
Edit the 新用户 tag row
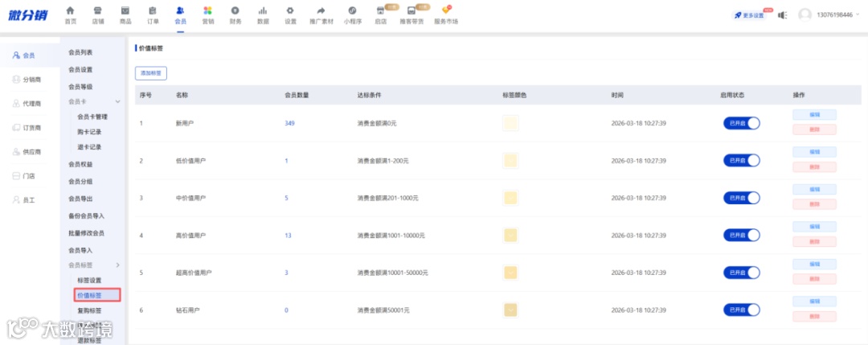coord(814,115)
